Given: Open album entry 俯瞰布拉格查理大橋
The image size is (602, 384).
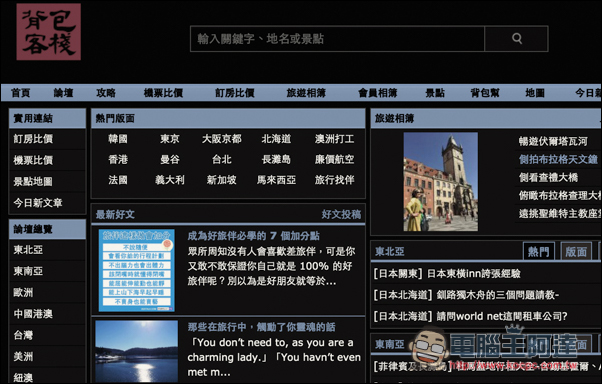Looking at the screenshot, I should [560, 195].
